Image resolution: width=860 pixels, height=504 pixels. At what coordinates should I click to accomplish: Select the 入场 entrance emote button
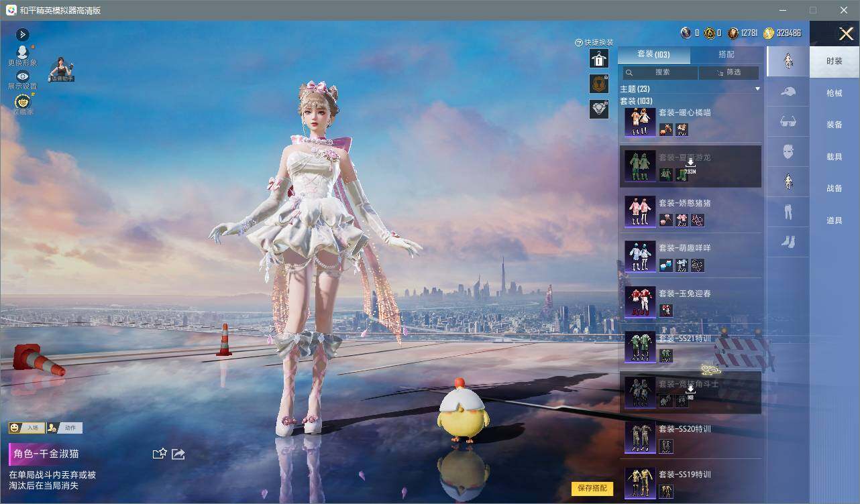[x=26, y=428]
